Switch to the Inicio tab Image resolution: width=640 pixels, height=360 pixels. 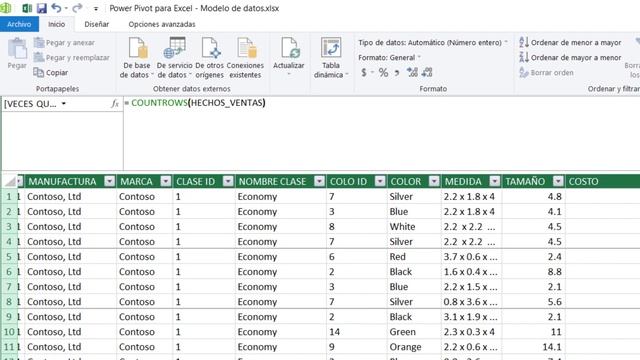point(56,24)
